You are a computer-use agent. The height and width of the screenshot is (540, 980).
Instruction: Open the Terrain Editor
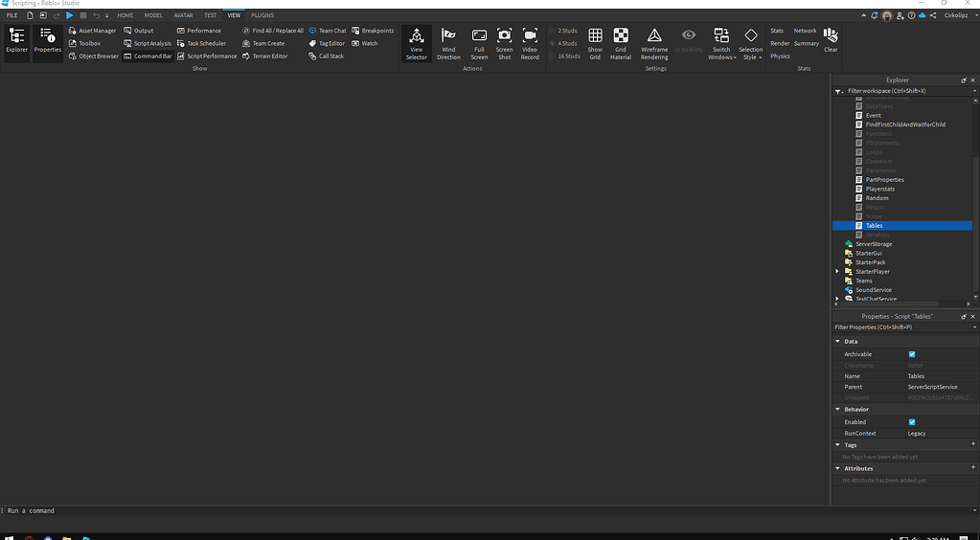point(265,56)
